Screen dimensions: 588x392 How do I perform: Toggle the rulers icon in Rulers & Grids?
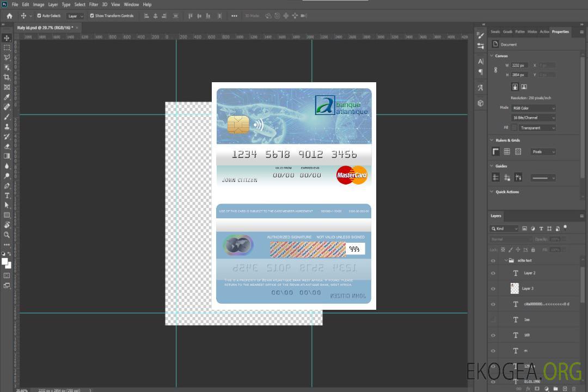(495, 151)
